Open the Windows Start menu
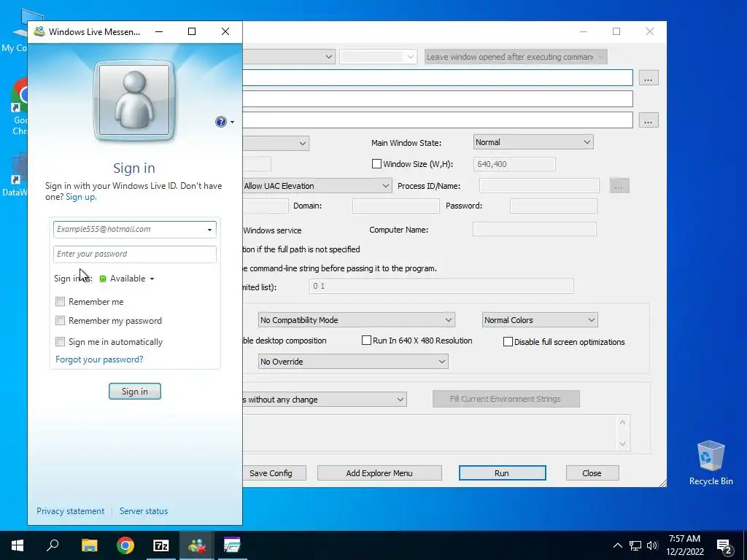This screenshot has height=560, width=747. click(x=18, y=545)
